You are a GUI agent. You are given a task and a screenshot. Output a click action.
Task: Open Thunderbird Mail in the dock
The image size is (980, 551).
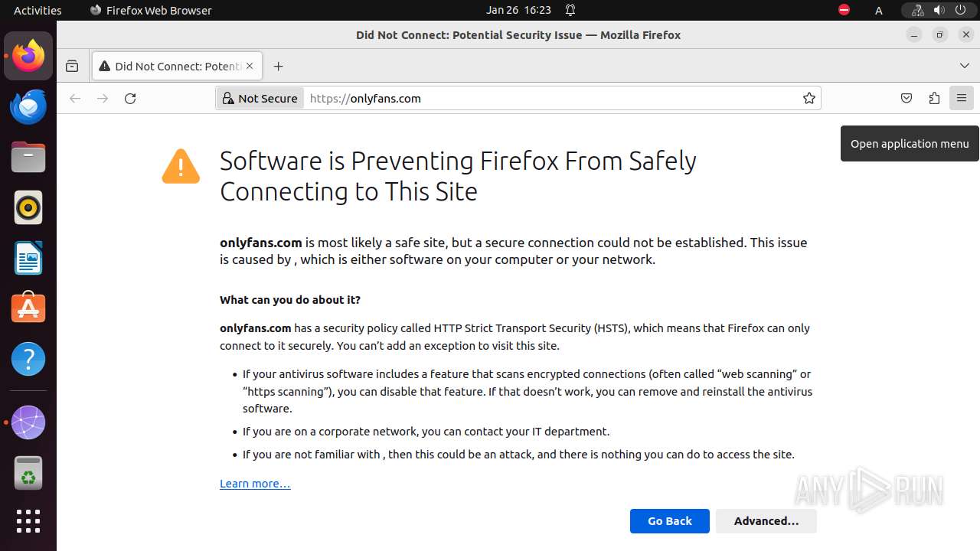[x=28, y=106]
